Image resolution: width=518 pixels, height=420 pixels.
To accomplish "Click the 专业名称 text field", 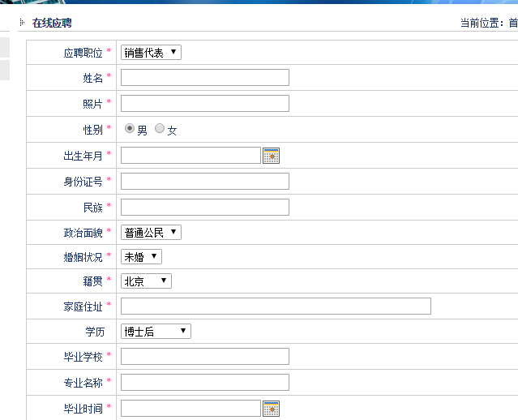I will coord(204,382).
